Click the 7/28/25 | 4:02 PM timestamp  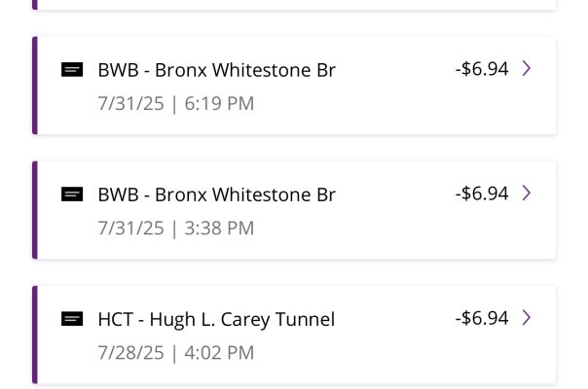coord(175,352)
